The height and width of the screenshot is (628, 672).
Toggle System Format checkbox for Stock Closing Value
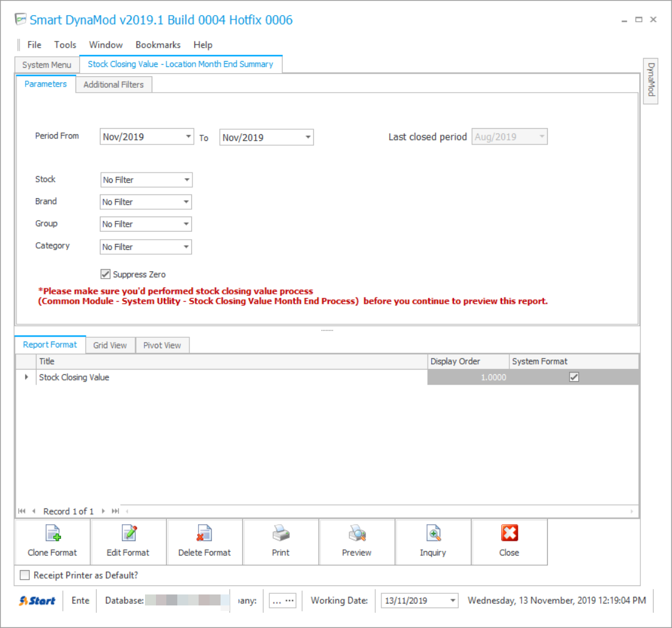[x=574, y=377]
